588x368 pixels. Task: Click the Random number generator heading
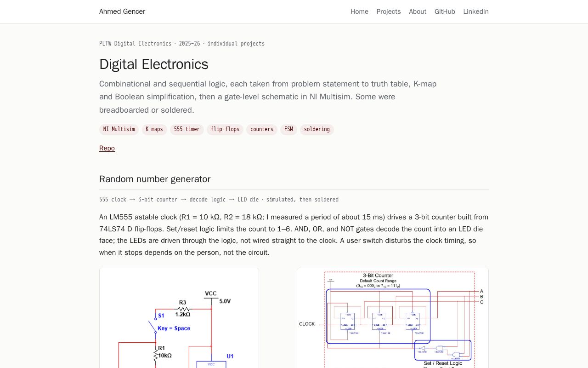(x=155, y=179)
